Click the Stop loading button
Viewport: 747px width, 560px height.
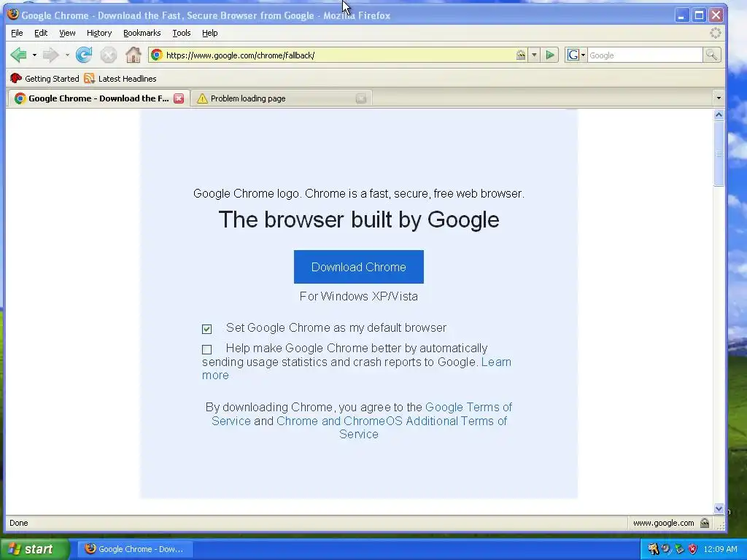109,55
